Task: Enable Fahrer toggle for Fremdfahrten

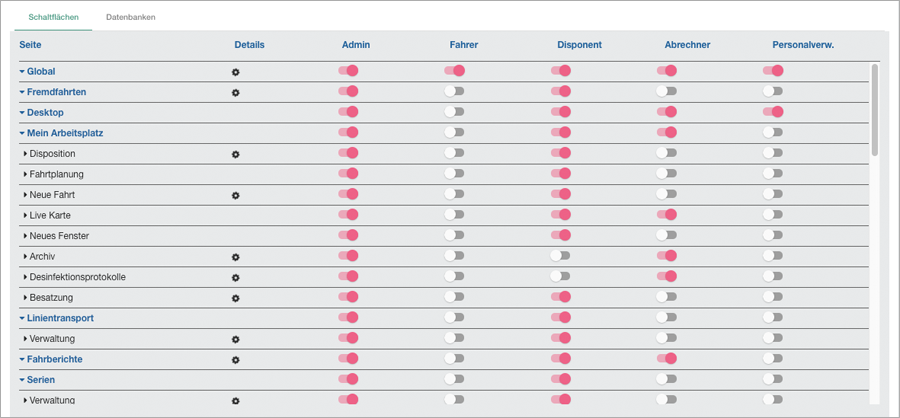Action: pos(454,91)
